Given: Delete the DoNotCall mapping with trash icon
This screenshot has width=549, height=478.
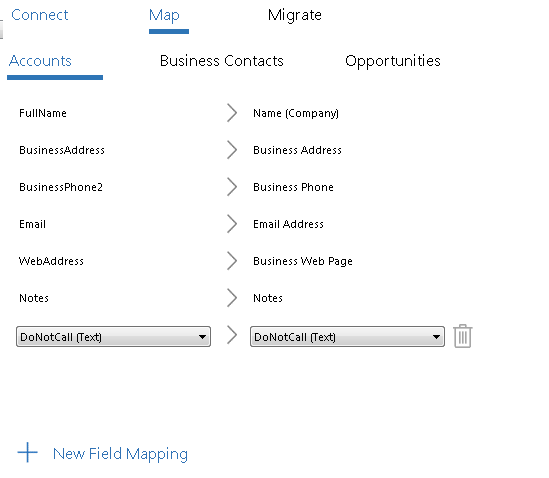Looking at the screenshot, I should [x=463, y=336].
